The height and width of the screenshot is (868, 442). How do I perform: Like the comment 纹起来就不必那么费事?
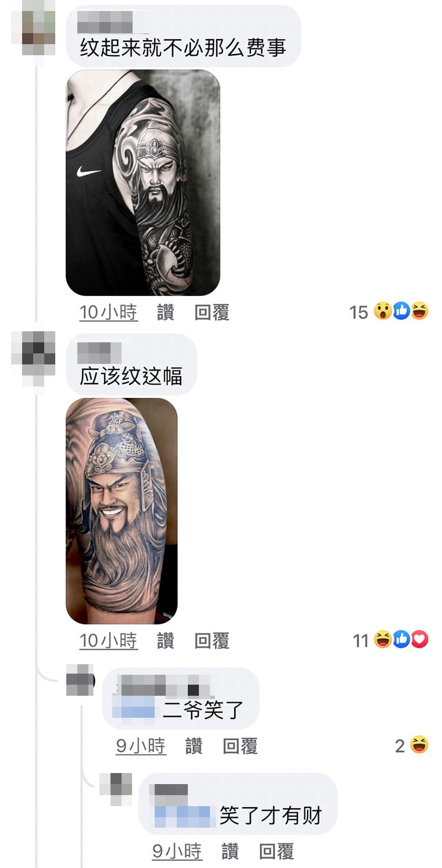pyautogui.click(x=166, y=313)
